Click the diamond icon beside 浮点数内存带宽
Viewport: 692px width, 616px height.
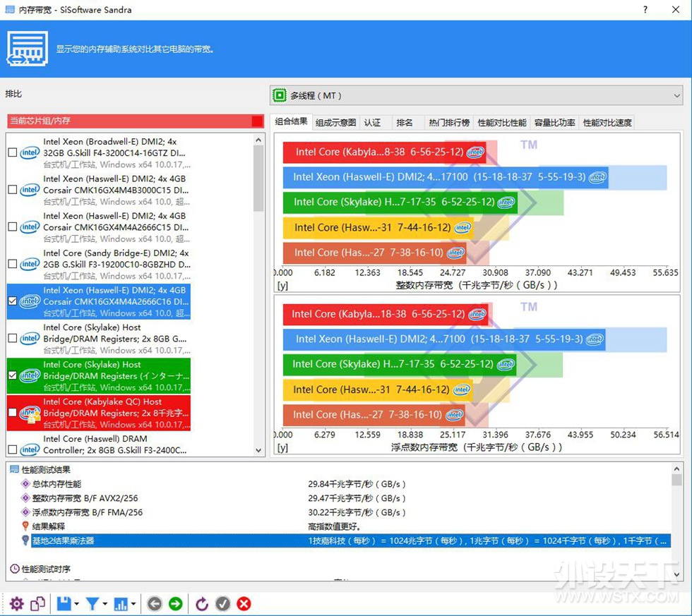point(25,512)
